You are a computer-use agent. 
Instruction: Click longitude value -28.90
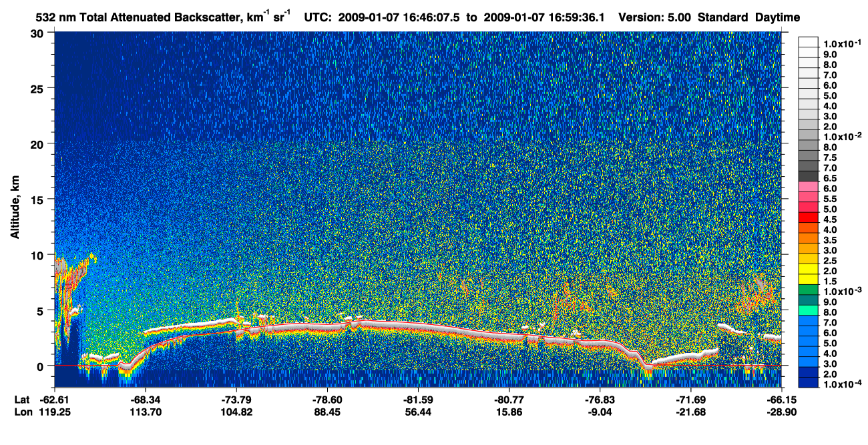[x=781, y=412]
